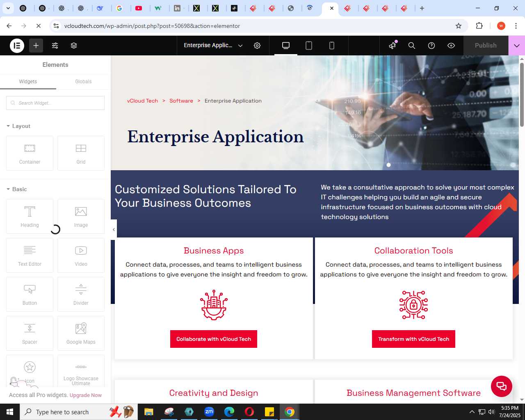Stop page loading in Chrome

[39, 26]
